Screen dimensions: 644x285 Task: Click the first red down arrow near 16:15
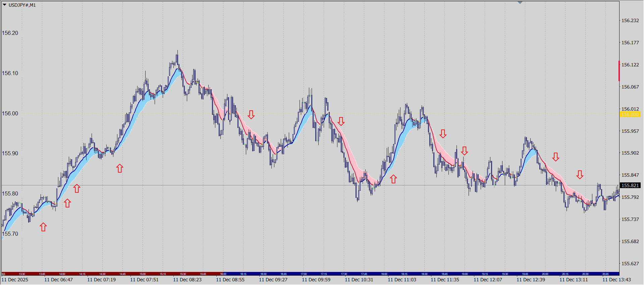pyautogui.click(x=251, y=115)
